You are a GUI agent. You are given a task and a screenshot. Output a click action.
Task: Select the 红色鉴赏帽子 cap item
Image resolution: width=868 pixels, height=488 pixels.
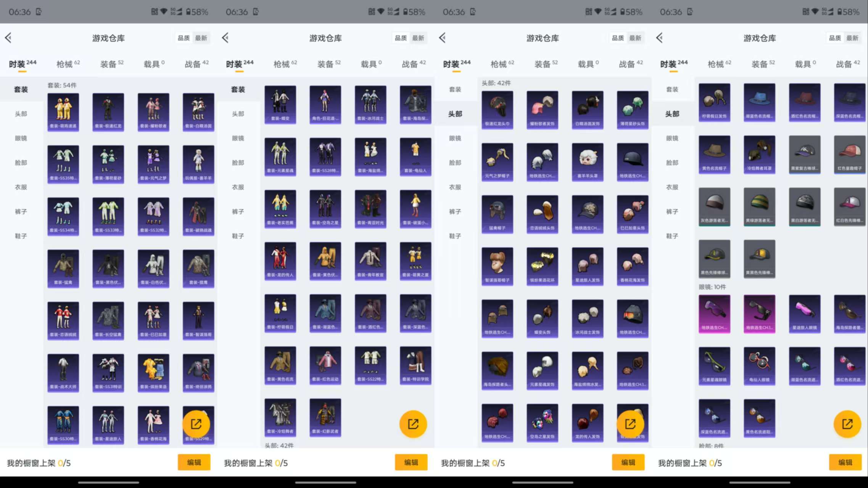pyautogui.click(x=849, y=155)
